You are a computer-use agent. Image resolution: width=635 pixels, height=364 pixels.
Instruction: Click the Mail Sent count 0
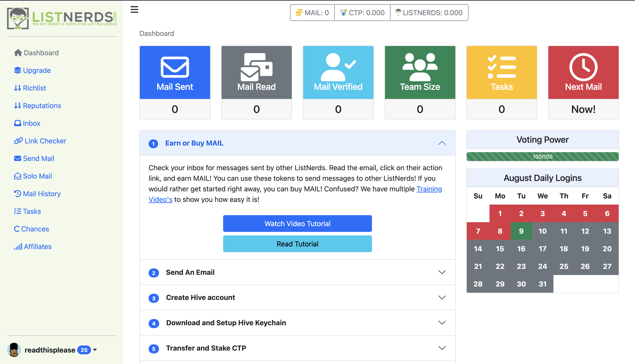(175, 109)
